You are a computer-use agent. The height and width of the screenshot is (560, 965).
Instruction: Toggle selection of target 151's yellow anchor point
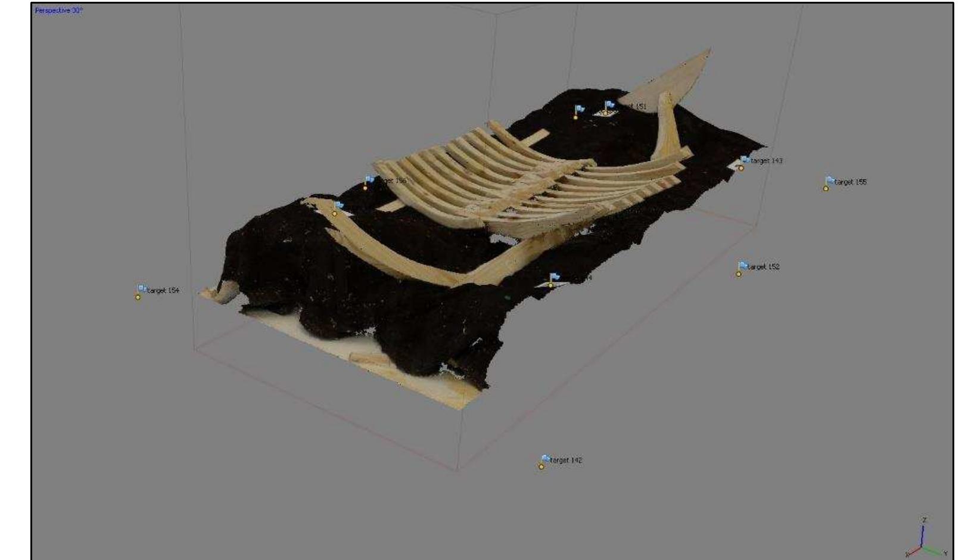coord(605,114)
